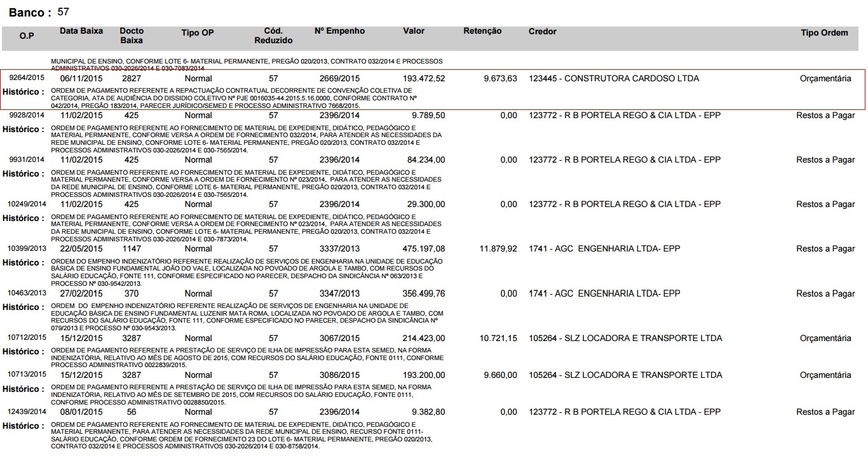Screen dimensions: 868x456
Task: Click the Cód. Reduzido column header
Action: point(273,36)
